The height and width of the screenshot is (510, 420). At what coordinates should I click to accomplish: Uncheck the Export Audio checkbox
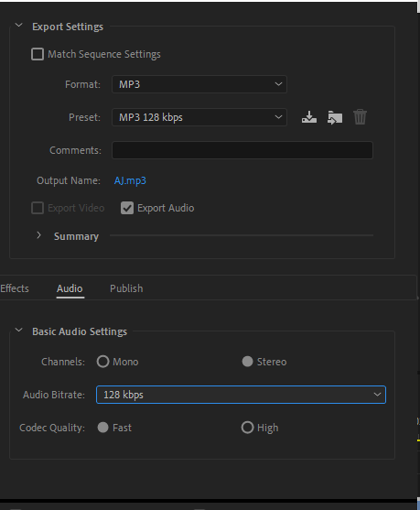[127, 208]
